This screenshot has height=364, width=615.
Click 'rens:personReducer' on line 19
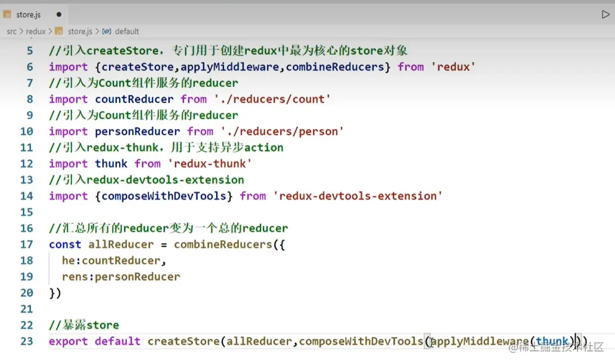click(x=121, y=277)
